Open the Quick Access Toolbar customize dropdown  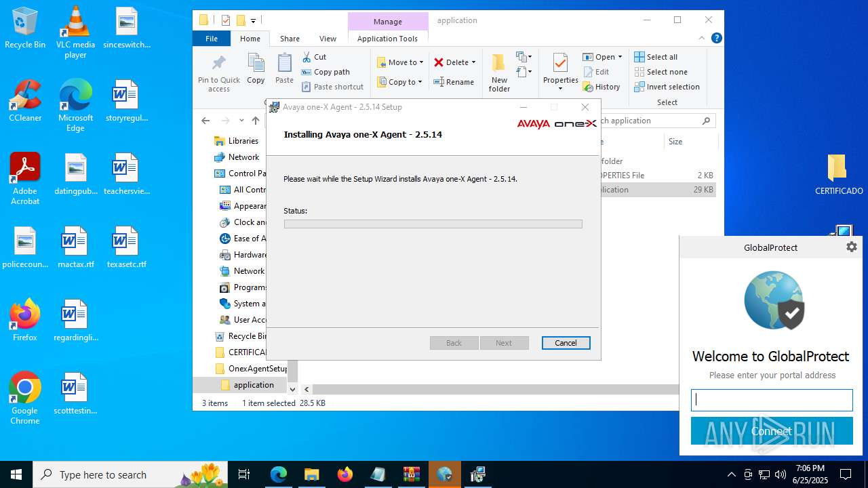[253, 20]
